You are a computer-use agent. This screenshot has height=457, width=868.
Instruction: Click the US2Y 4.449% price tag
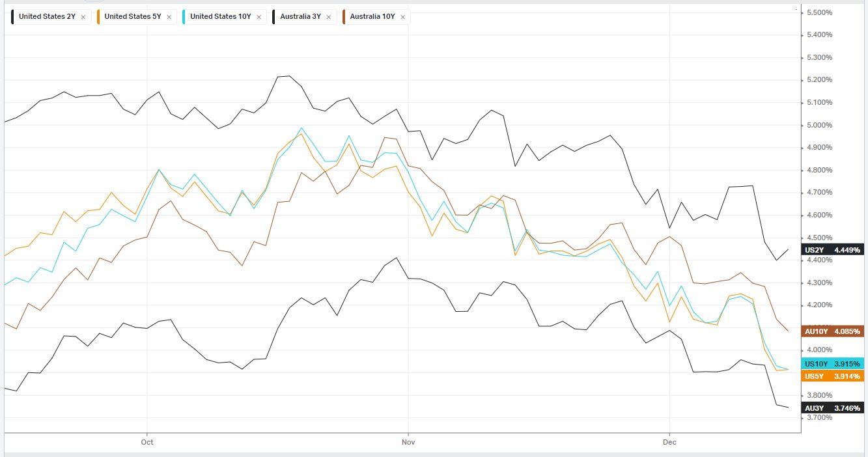click(x=833, y=250)
